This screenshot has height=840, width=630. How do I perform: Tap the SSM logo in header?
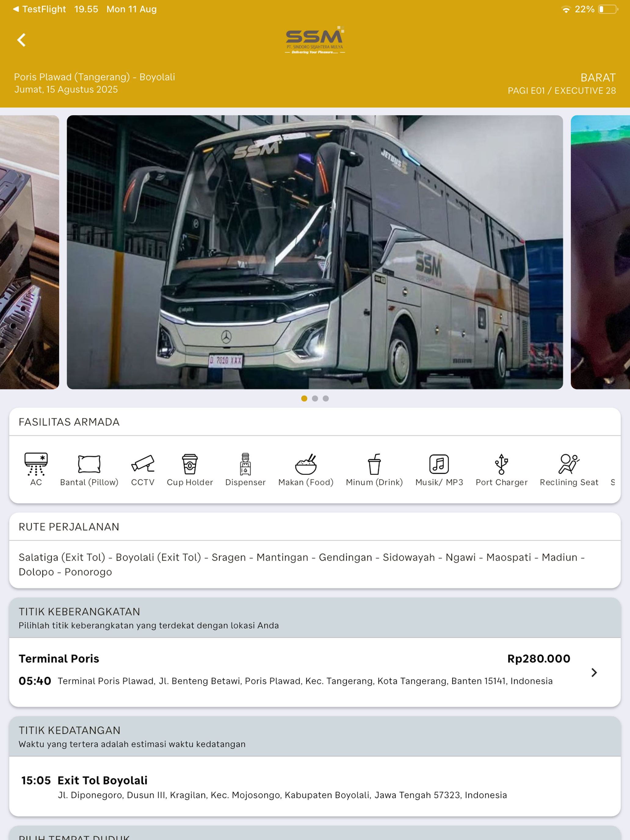[x=315, y=40]
